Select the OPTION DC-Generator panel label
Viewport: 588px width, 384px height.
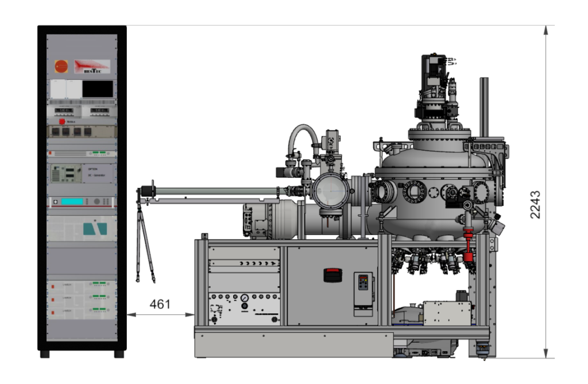(x=95, y=172)
